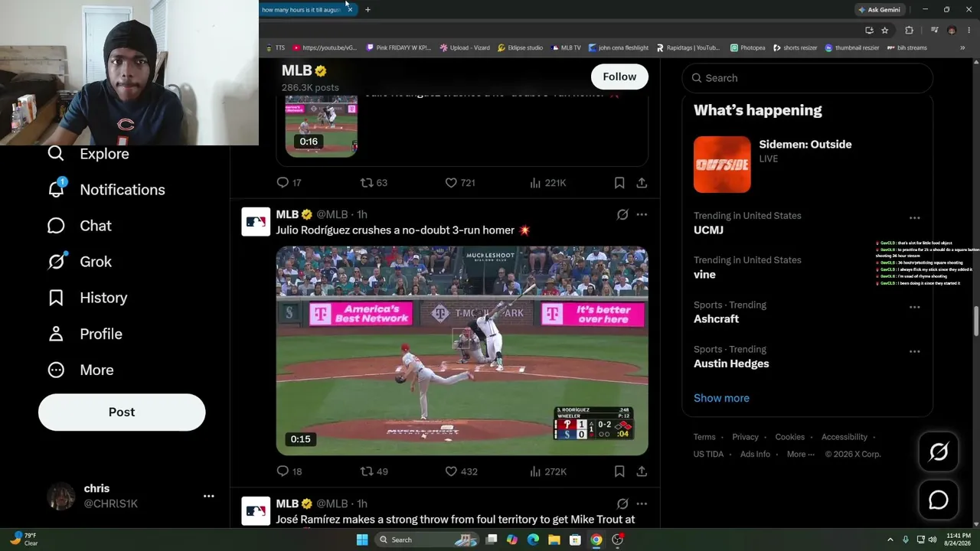
Task: Expand the footer More menu
Action: click(801, 454)
